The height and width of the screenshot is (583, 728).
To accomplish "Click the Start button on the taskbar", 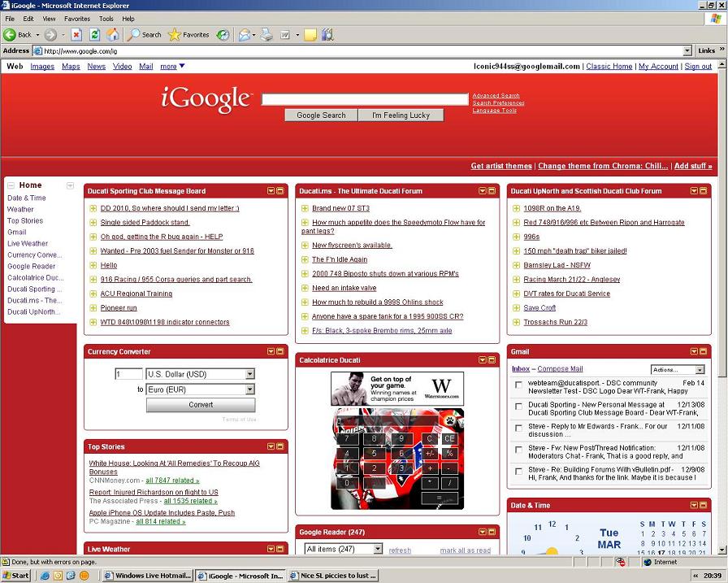I will coord(16,575).
